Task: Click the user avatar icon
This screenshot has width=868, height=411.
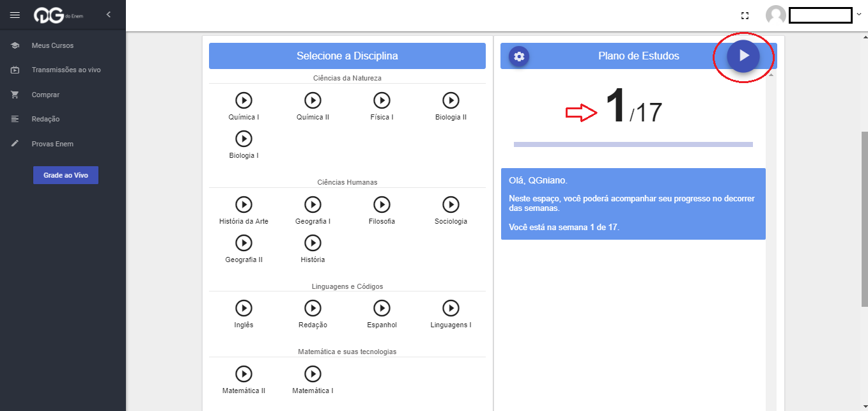Action: [776, 15]
